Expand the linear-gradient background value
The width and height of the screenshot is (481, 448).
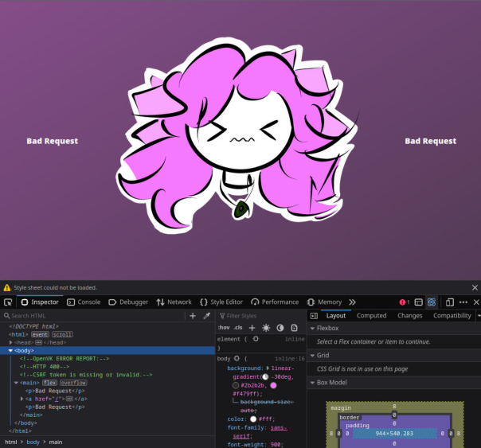[x=268, y=368]
